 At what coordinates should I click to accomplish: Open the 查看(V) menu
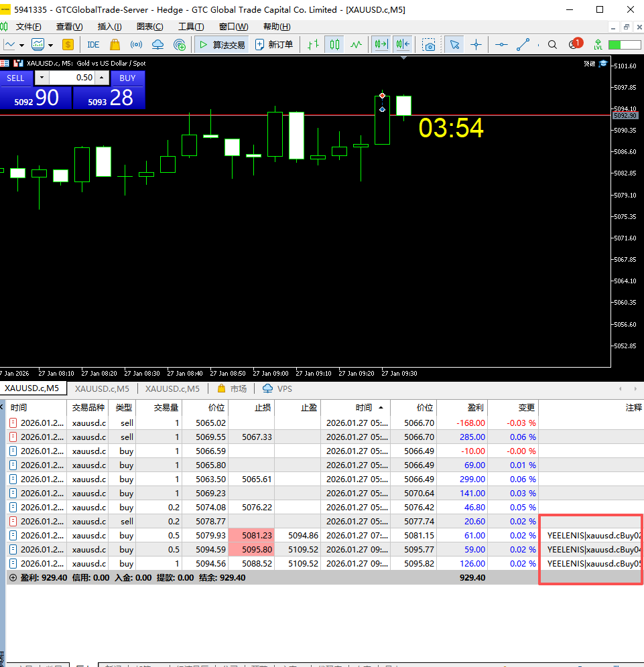tap(70, 27)
